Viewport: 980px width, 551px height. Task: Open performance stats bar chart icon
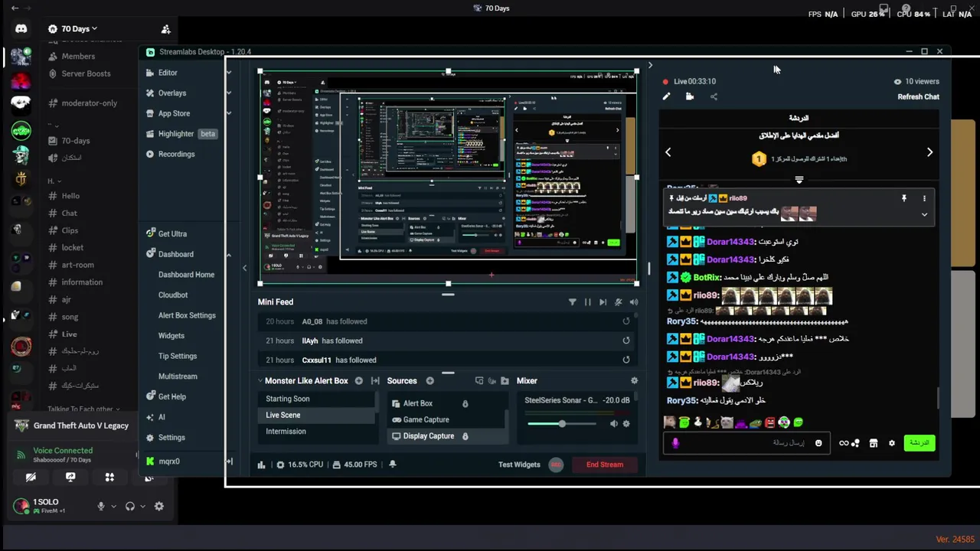[261, 465]
